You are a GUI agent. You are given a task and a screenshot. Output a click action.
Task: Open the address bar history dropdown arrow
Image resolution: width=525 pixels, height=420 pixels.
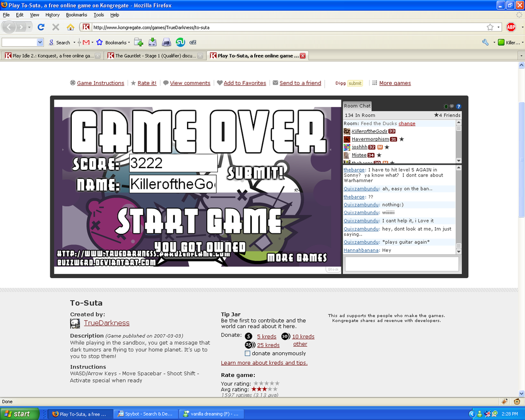[499, 27]
